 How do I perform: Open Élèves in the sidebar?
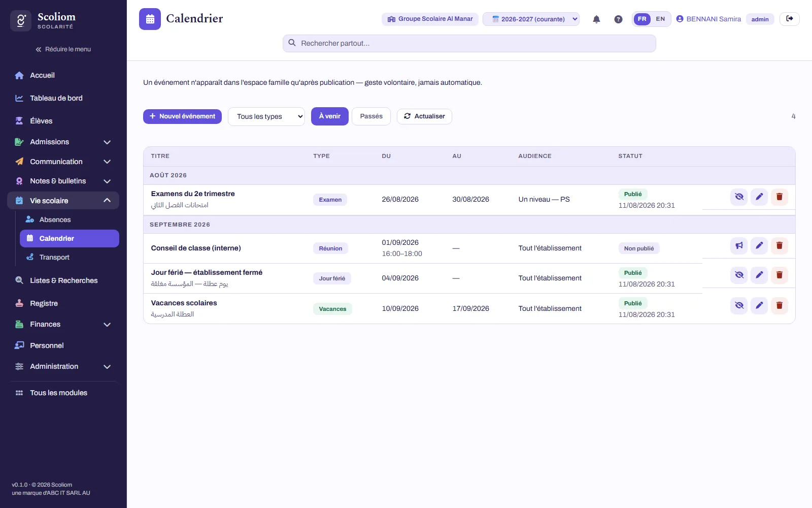coord(63,121)
